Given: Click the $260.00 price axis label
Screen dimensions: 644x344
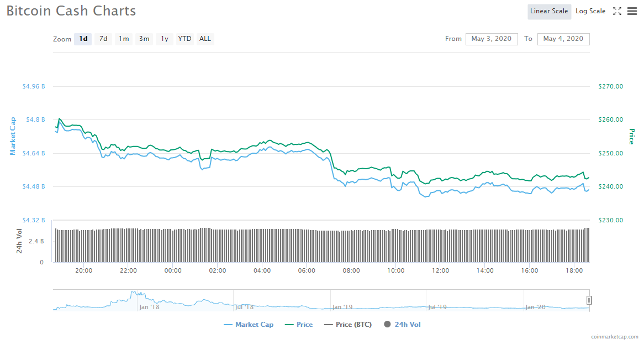Looking at the screenshot, I should 611,120.
